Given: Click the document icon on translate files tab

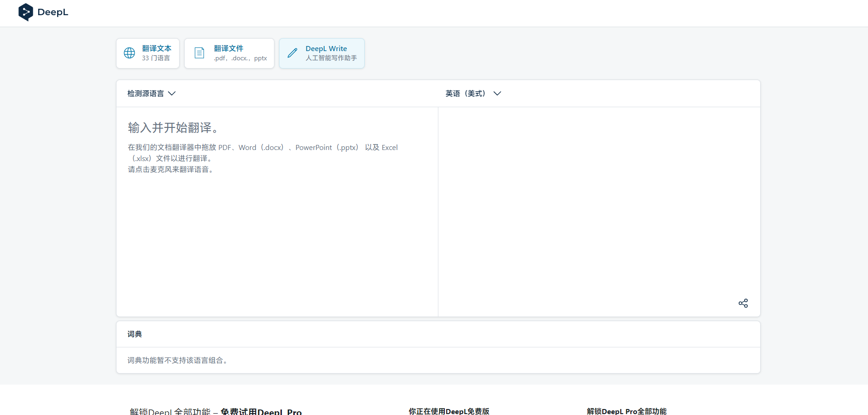Looking at the screenshot, I should click(x=199, y=53).
